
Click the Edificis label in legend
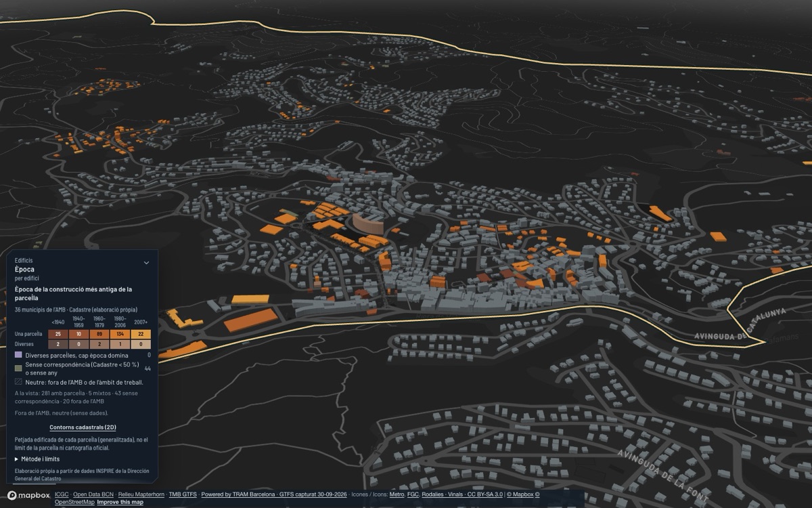point(24,260)
